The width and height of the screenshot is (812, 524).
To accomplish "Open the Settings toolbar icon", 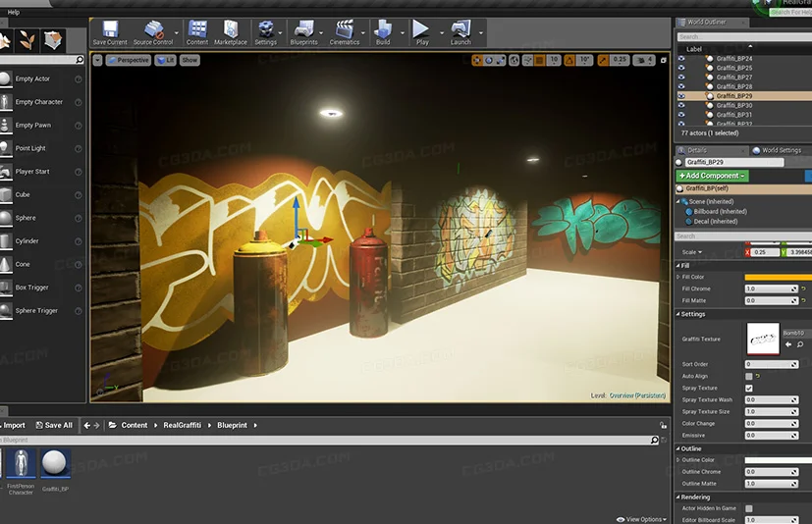I will tap(266, 32).
